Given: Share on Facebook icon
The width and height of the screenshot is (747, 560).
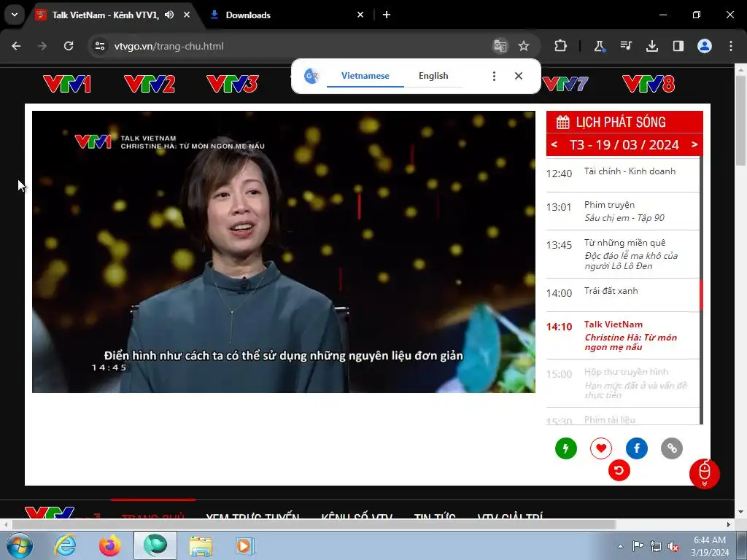Looking at the screenshot, I should point(636,448).
